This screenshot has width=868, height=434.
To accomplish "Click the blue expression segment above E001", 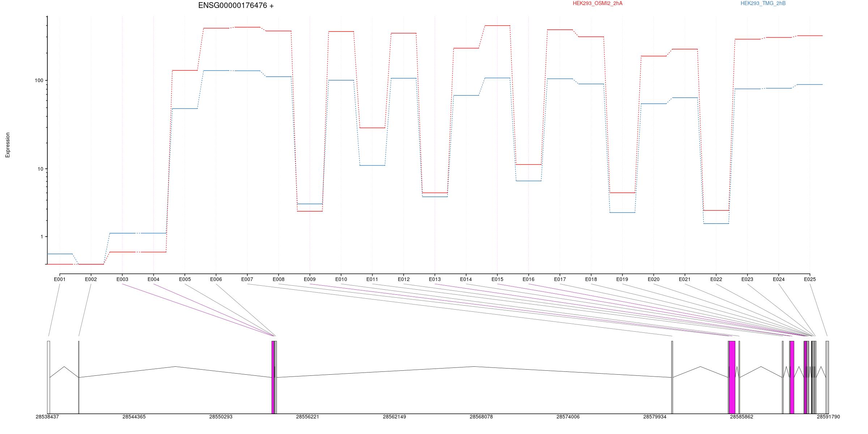I will 60,254.
